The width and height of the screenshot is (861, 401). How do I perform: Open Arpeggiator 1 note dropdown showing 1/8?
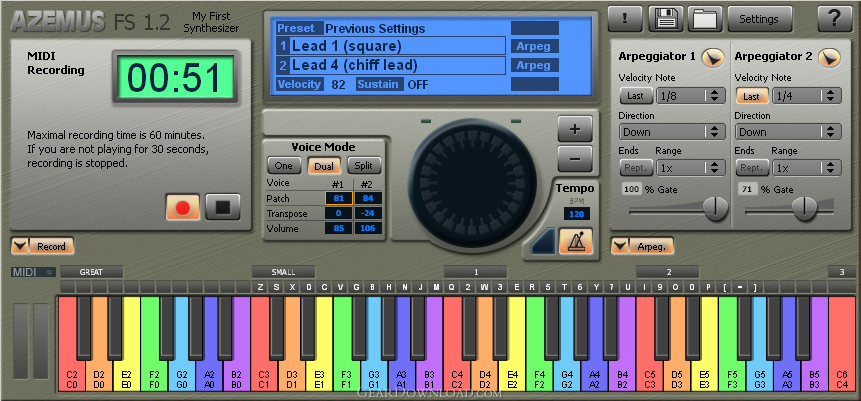[691, 96]
